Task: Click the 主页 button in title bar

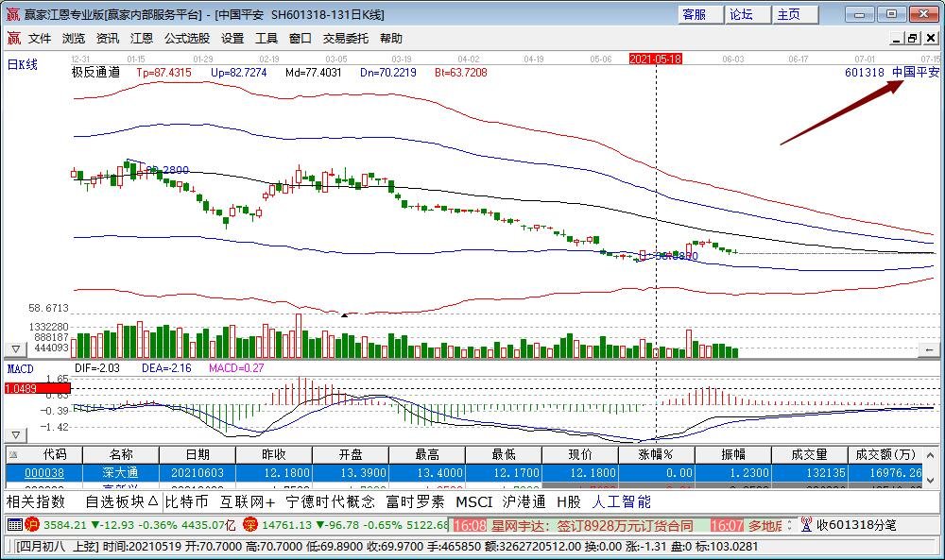Action: tap(795, 14)
